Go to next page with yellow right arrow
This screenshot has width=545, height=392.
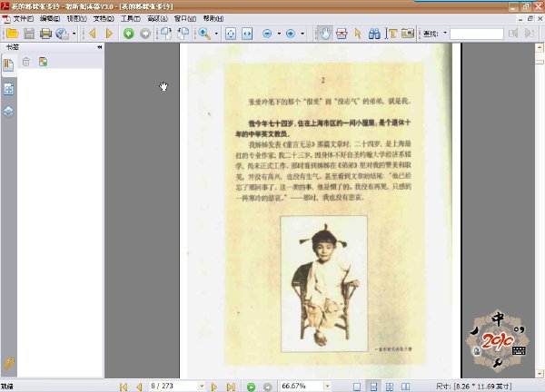tap(109, 34)
